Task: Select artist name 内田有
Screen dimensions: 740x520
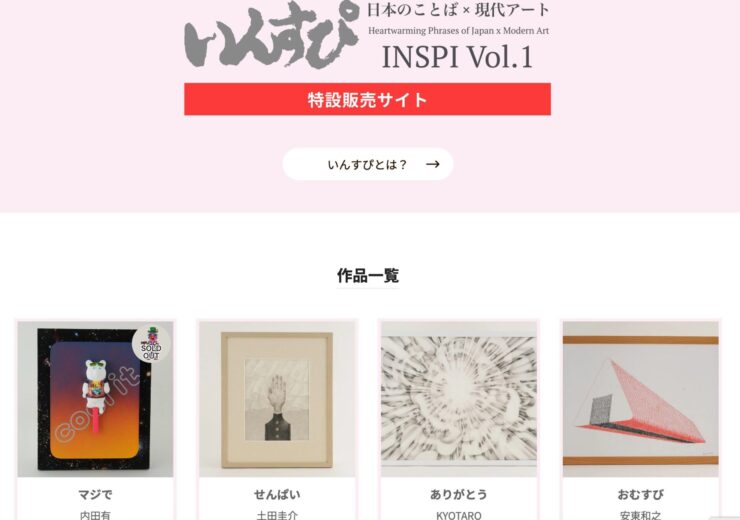Action: click(95, 515)
